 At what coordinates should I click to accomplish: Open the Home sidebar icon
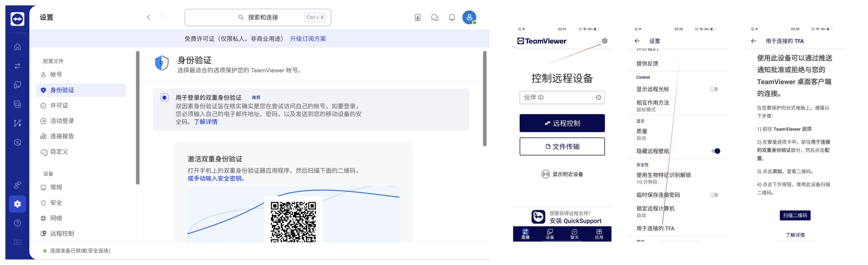(x=18, y=47)
